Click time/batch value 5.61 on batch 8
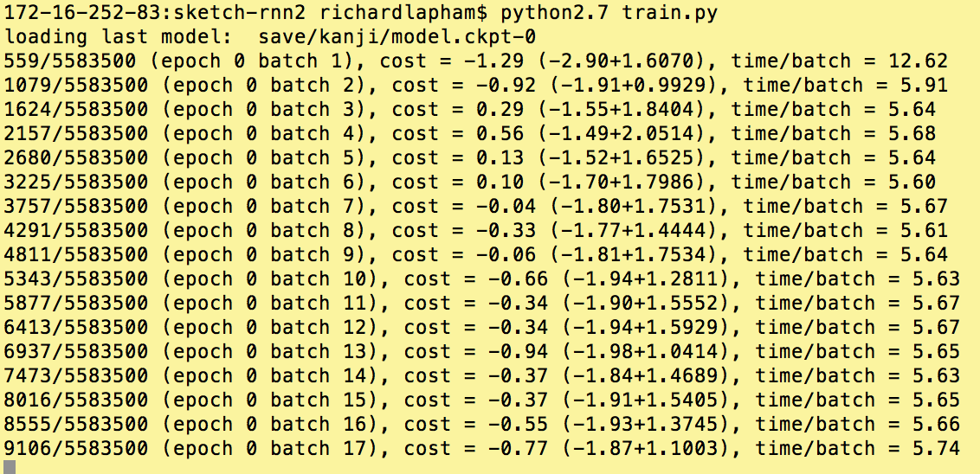The image size is (980, 474). 924,231
